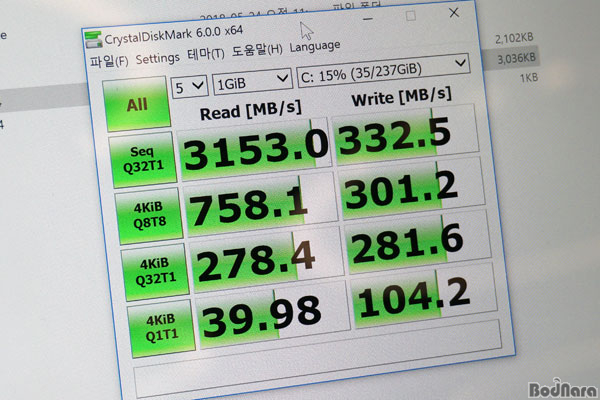Start the 4KiB Q32T1 test

coord(155,271)
